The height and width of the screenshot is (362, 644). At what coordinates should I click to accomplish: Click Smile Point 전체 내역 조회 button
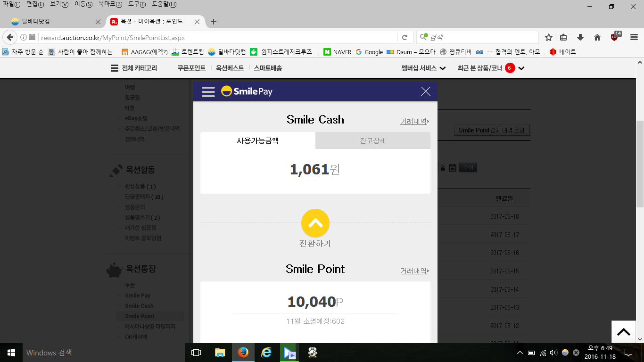click(492, 130)
